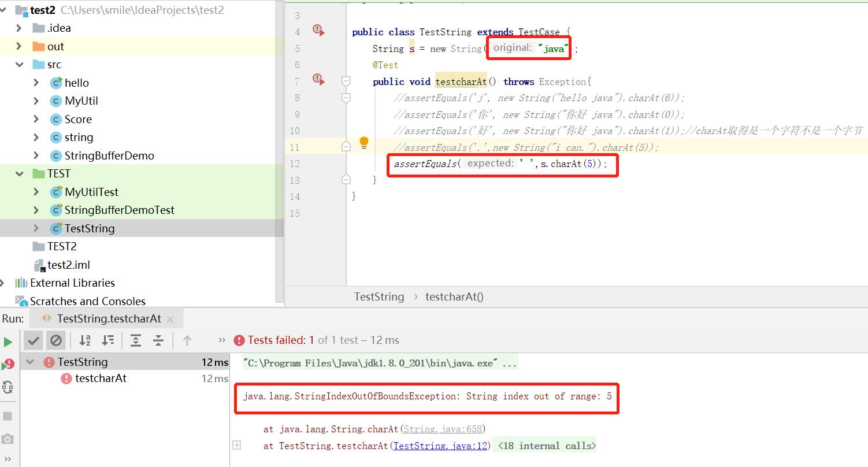Sort tests by duration icon
The width and height of the screenshot is (868, 467).
pos(107,340)
